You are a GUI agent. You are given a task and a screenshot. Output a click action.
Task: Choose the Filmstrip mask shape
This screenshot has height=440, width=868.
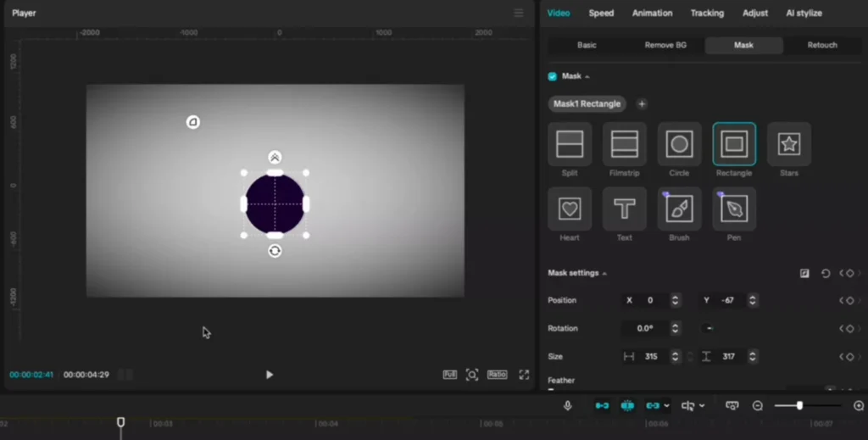coord(625,144)
